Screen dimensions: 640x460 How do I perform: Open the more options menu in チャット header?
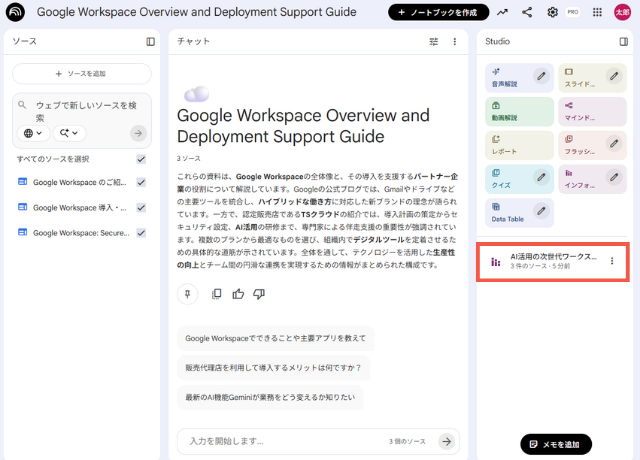click(x=455, y=42)
